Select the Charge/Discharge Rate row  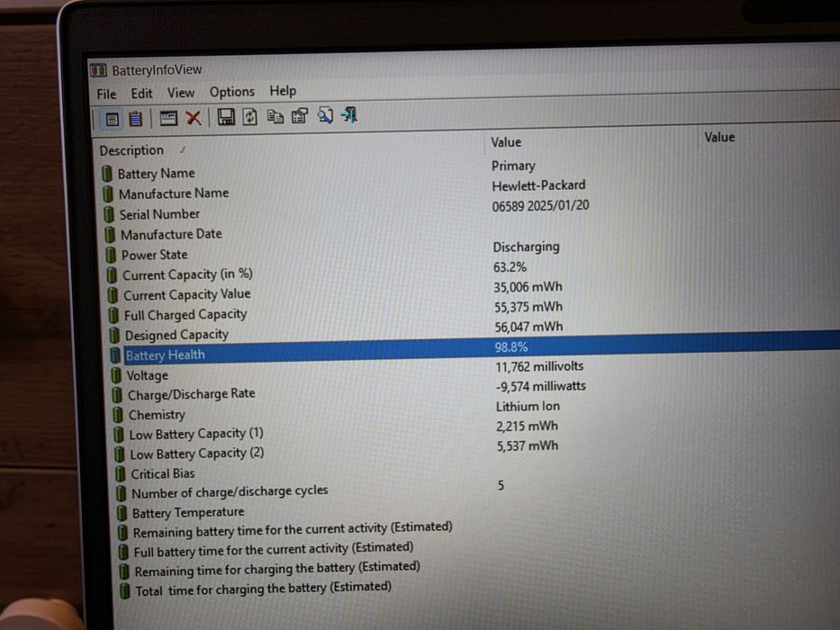[191, 394]
